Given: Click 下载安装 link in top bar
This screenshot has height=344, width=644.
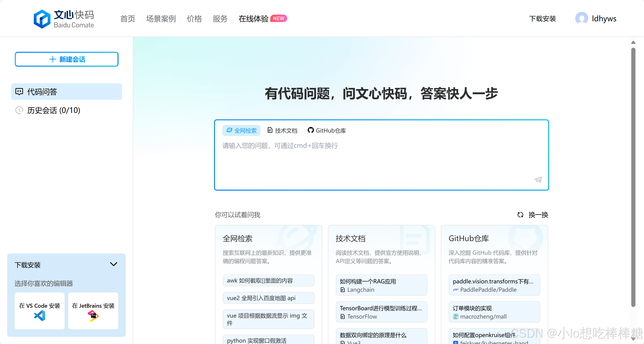Looking at the screenshot, I should click(542, 19).
